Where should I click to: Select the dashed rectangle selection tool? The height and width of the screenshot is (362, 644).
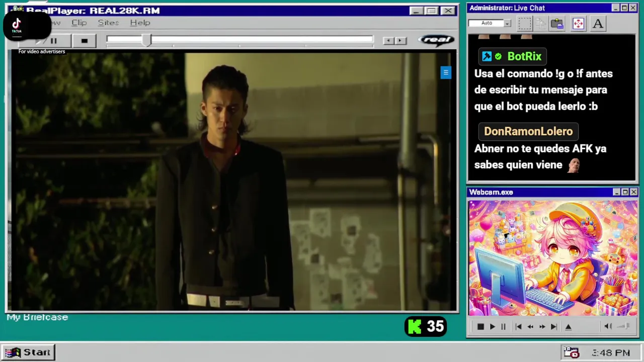coord(524,23)
